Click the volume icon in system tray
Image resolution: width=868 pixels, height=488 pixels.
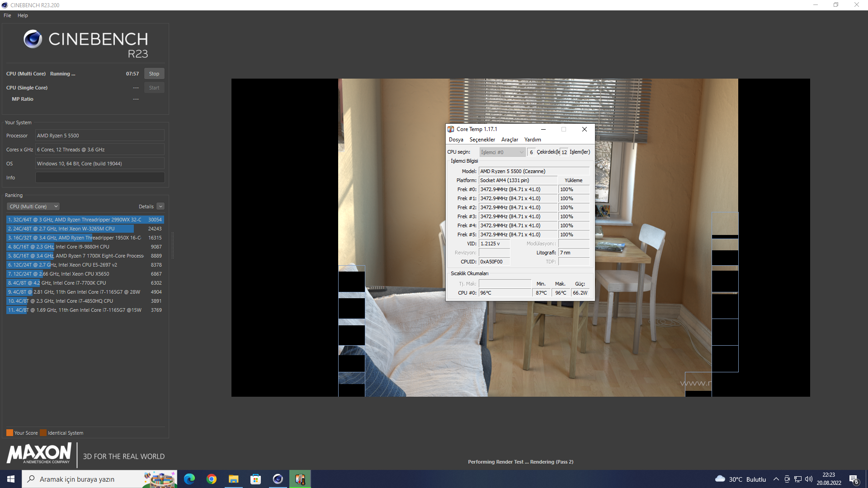coord(809,479)
